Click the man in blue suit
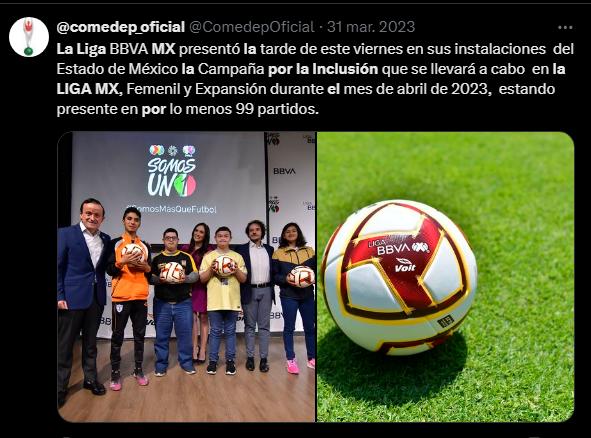 coord(82,296)
